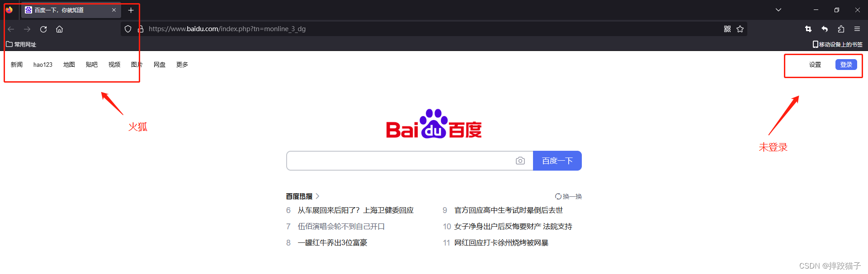
Task: Expand the 更多 menu
Action: [182, 65]
